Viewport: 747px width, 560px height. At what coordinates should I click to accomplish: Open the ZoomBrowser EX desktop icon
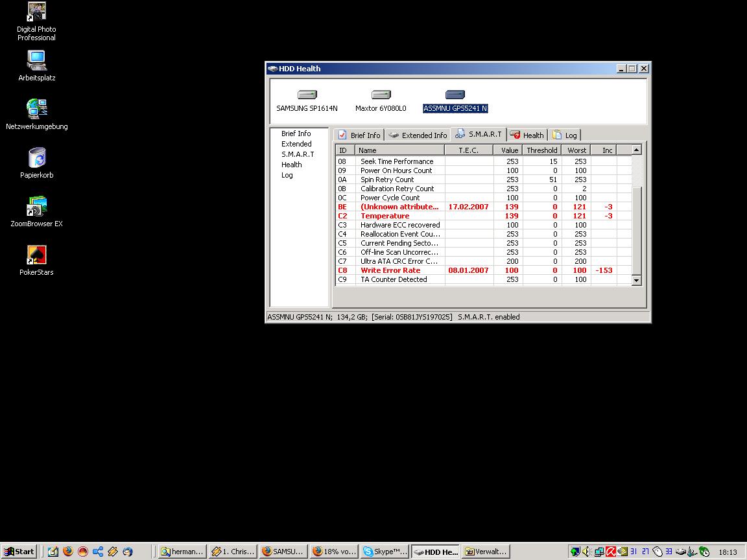click(36, 211)
